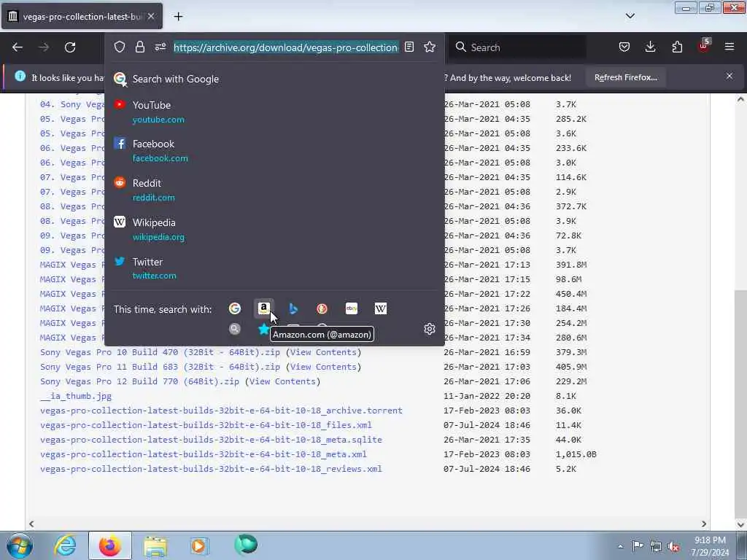Image resolution: width=747 pixels, height=560 pixels.
Task: Search bookmarks with blue star icon
Action: (263, 329)
